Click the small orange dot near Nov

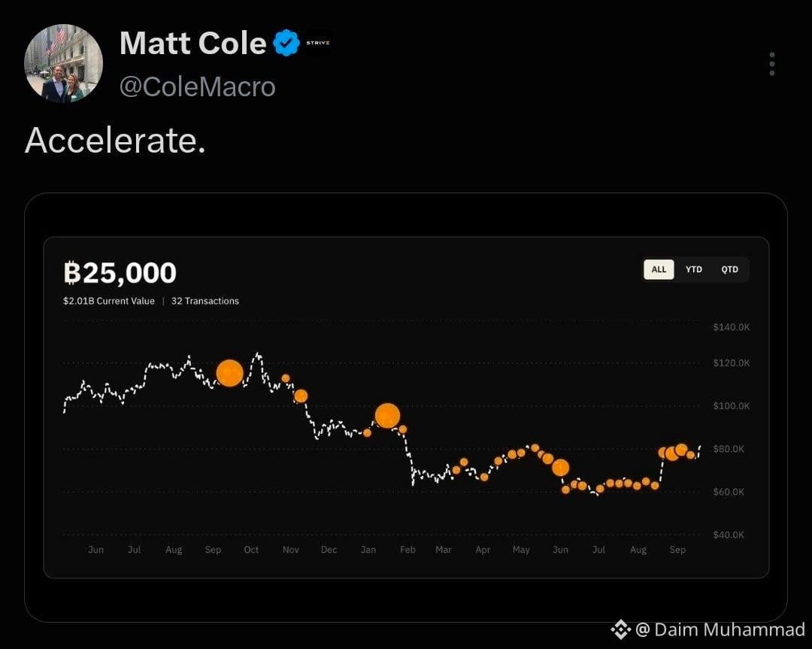tap(286, 378)
